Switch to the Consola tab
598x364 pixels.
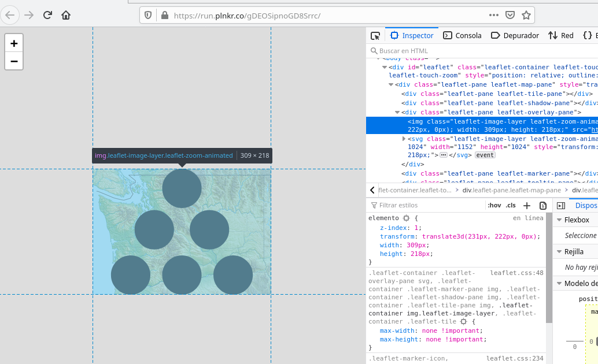coord(467,35)
